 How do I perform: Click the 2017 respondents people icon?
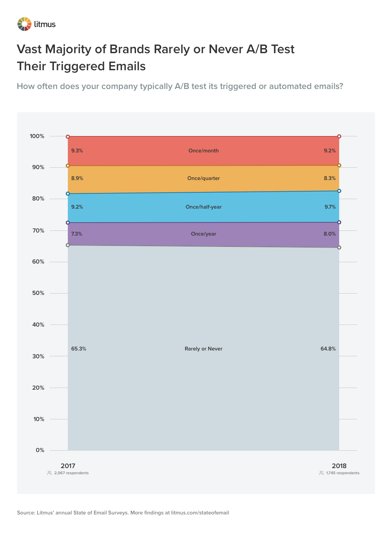[x=49, y=473]
